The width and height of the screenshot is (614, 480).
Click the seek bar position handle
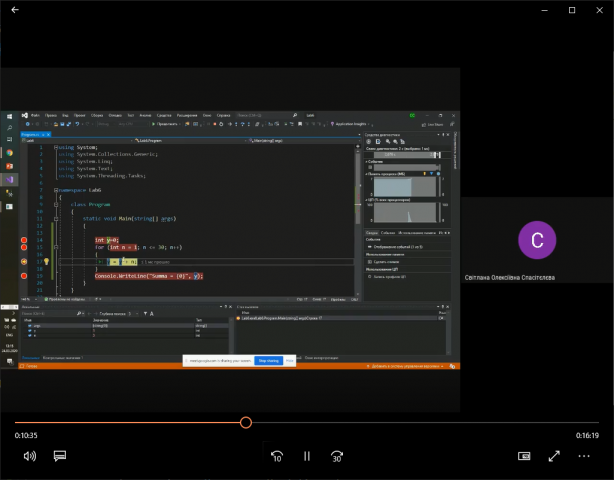tap(246, 423)
